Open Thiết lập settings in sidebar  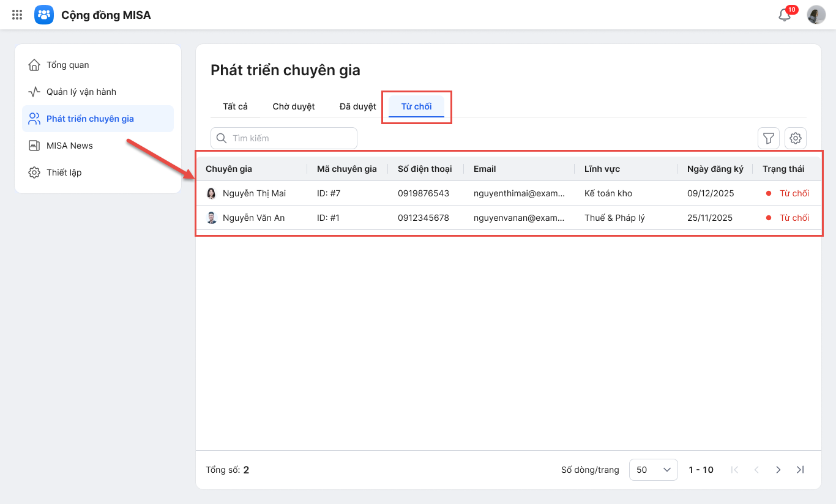click(64, 172)
